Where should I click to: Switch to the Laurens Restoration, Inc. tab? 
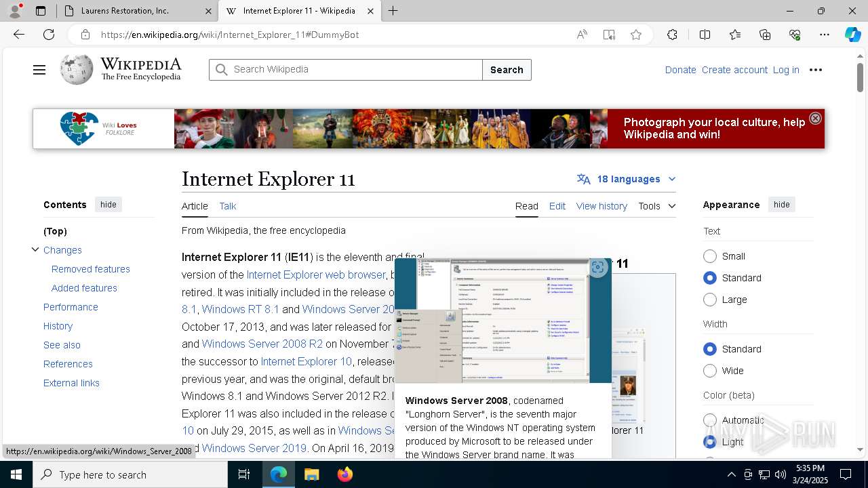coord(134,11)
